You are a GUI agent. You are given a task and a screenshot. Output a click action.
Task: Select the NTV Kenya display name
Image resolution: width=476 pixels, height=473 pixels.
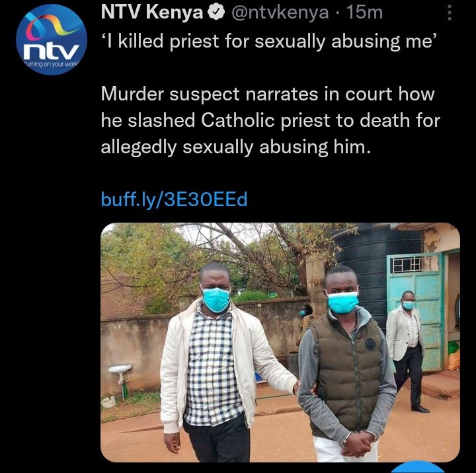click(152, 13)
